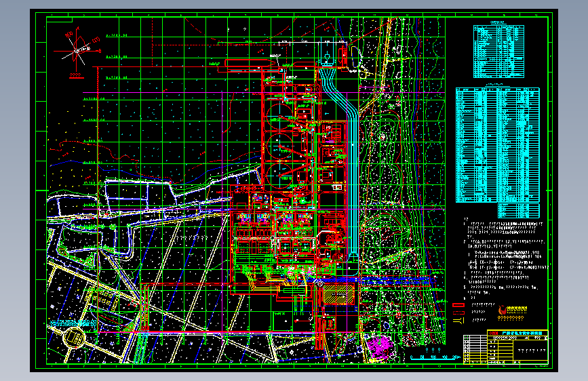The width and height of the screenshot is (588, 381).
Task: Select the small upper cyan data table
Action: tap(498, 52)
